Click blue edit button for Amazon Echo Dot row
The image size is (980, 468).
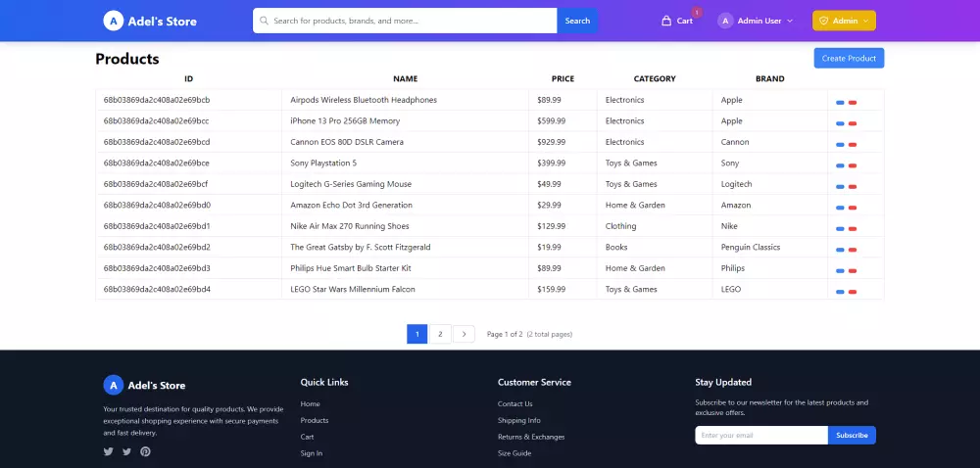point(840,208)
